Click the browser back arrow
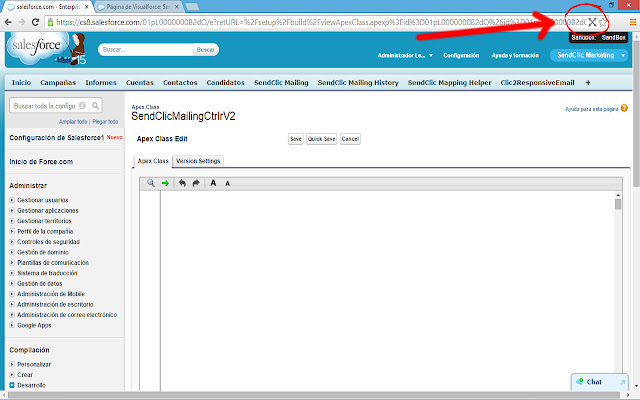Screen dimensions: 640x400 8,22
